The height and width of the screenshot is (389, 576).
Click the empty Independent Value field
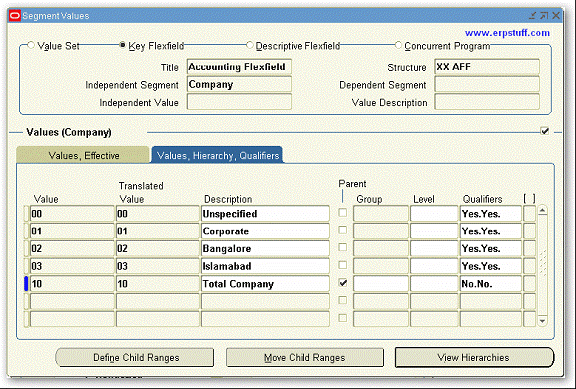[x=239, y=102]
